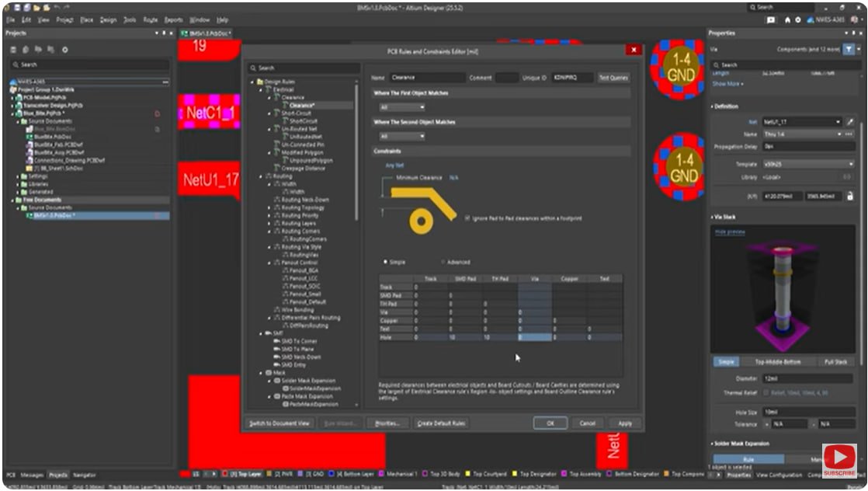The image size is (868, 491).
Task: Click the net pick eyedropper icon beside Net field
Action: pyautogui.click(x=849, y=122)
